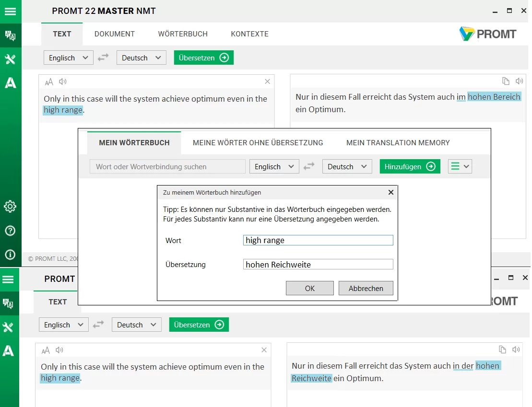The image size is (532, 407).
Task: Click Übersetzen button in top window
Action: (203, 58)
